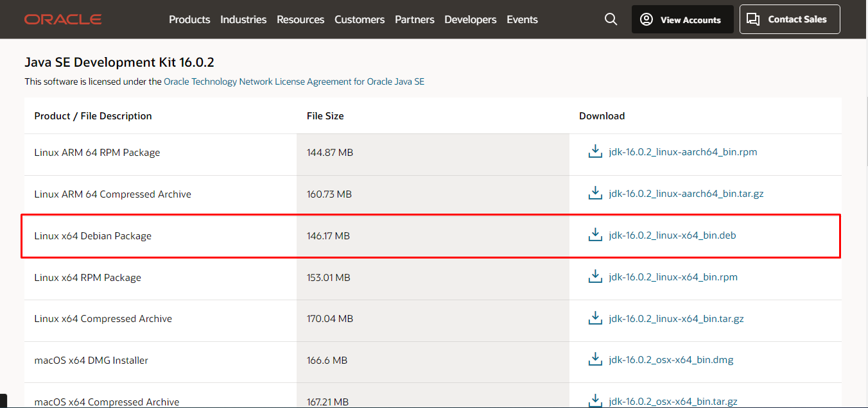Click download icon for osx-x64_bin.dmg
Viewport: 868px width, 408px height.
(595, 360)
